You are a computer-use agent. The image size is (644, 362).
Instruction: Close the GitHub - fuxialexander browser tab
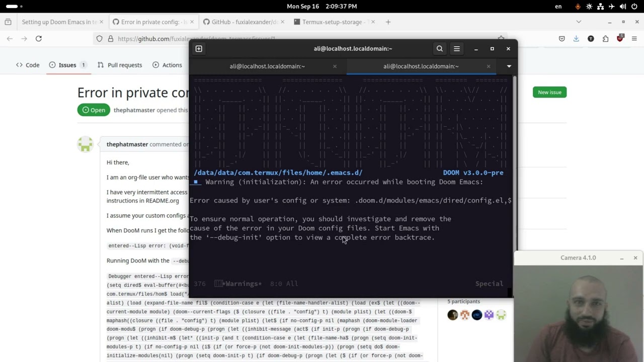282,22
